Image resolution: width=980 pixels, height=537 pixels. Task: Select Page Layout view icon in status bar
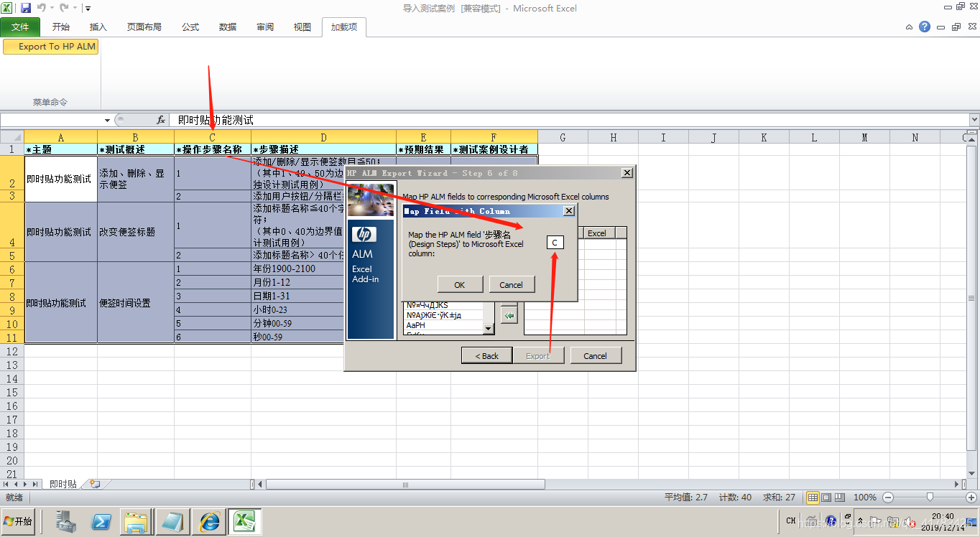pos(826,498)
